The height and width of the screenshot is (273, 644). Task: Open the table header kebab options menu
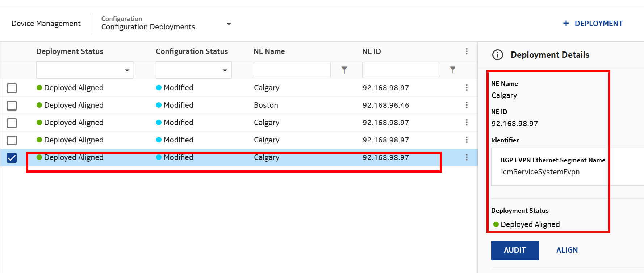tap(467, 51)
